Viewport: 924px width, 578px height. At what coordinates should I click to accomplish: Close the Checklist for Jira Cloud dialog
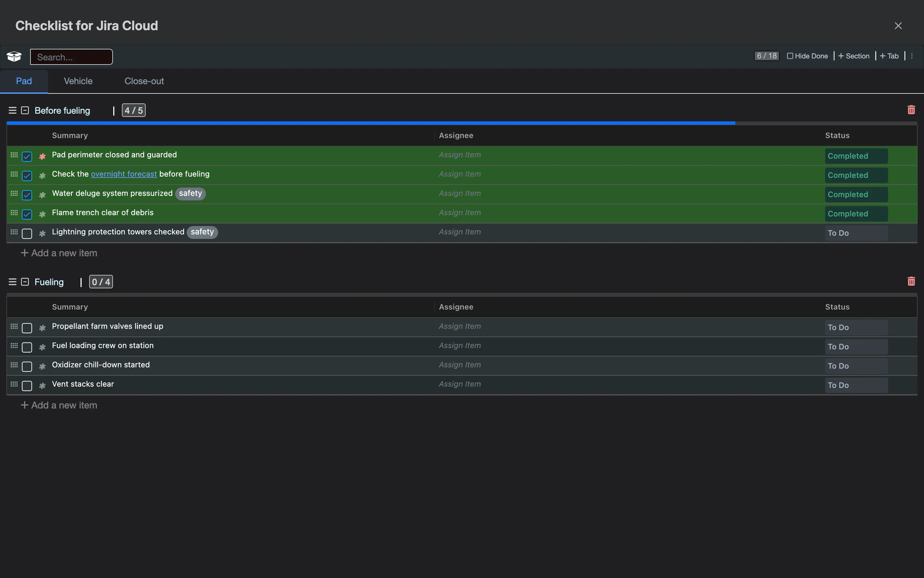[898, 26]
